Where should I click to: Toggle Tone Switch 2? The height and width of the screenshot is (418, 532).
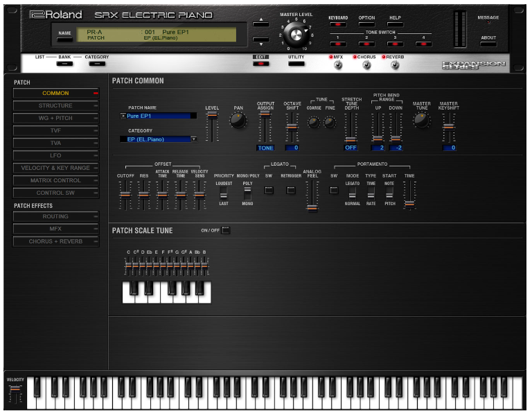(366, 44)
